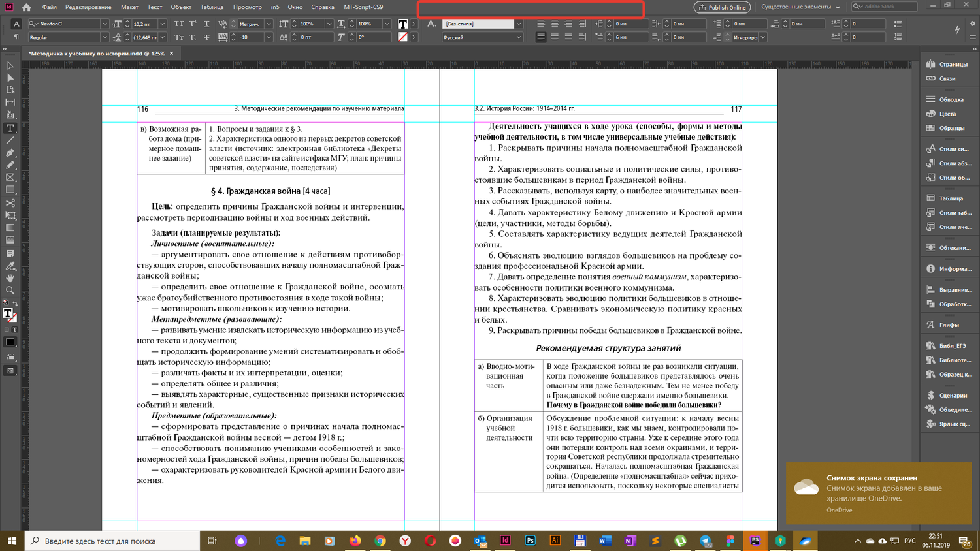Viewport: 980px width, 551px height.
Task: Choose the Hand tool
Action: coord(10,278)
